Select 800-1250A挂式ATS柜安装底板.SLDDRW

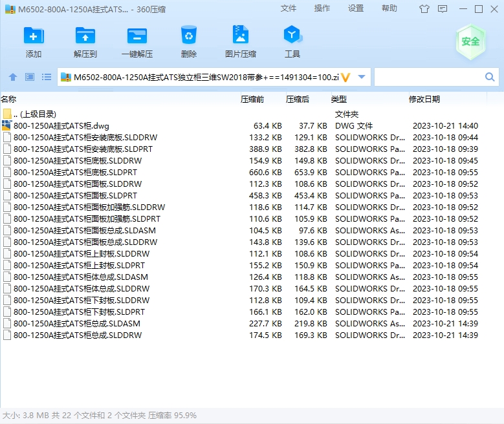point(85,138)
